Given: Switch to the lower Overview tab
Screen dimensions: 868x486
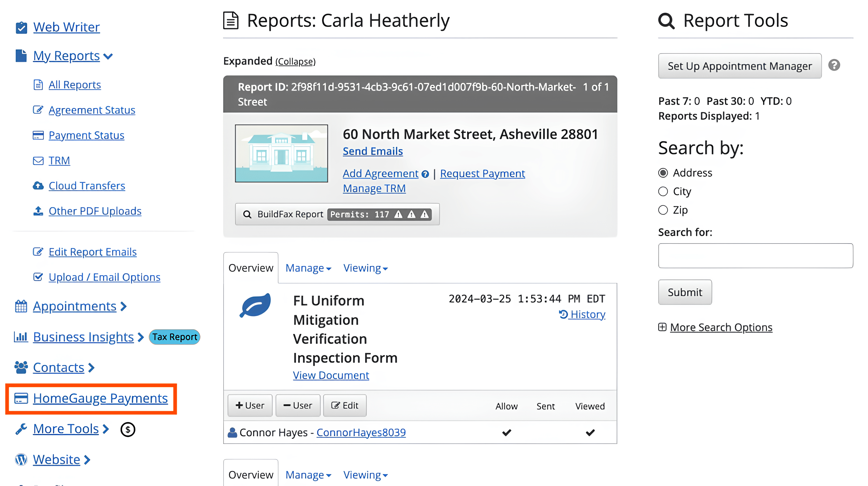Looking at the screenshot, I should coord(251,473).
